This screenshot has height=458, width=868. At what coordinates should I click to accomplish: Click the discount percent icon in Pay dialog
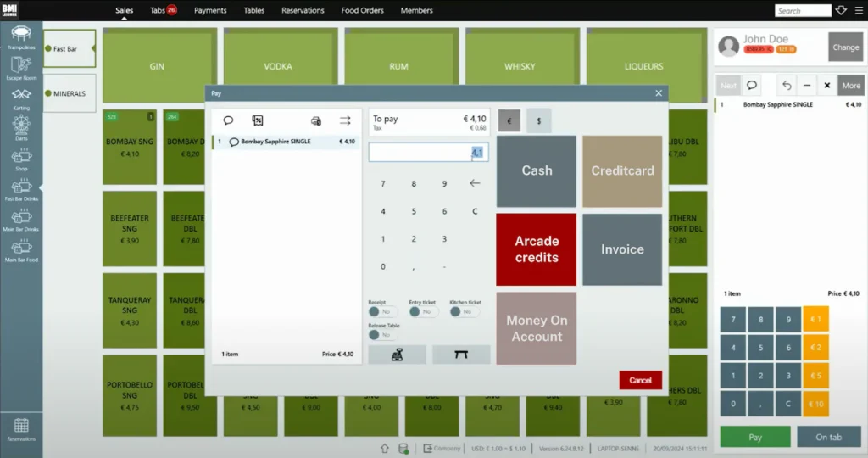(x=258, y=120)
